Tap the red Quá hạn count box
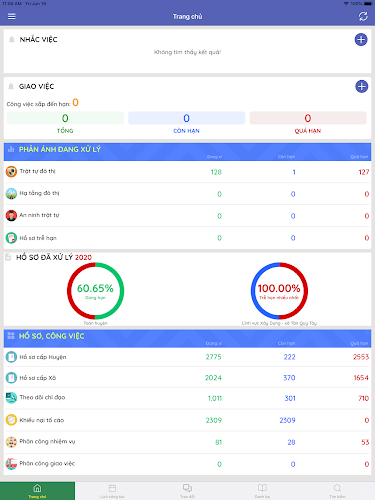The width and height of the screenshot is (375, 500). pyautogui.click(x=308, y=118)
